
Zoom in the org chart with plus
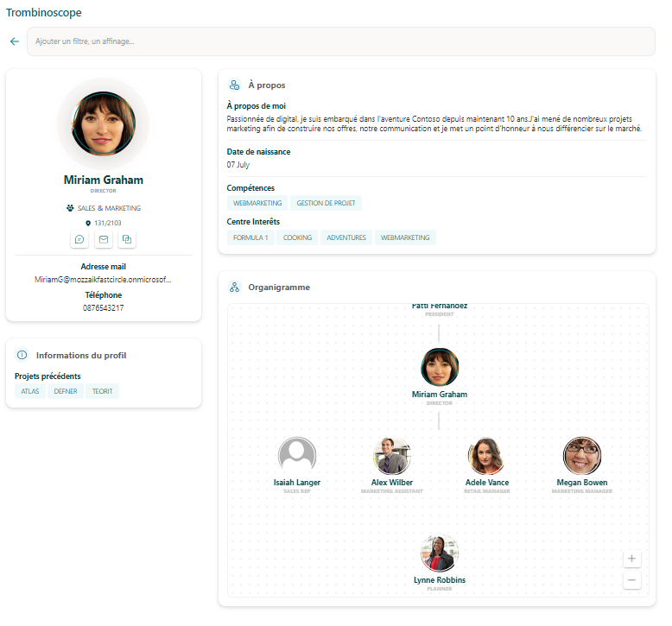point(631,559)
